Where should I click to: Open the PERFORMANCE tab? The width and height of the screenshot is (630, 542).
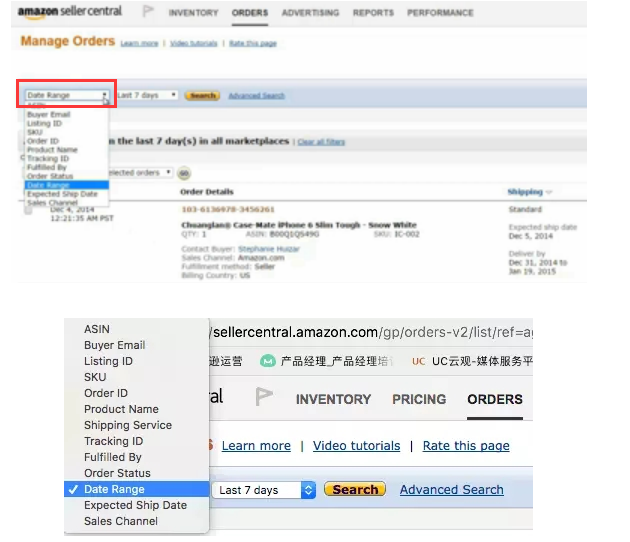(x=440, y=13)
